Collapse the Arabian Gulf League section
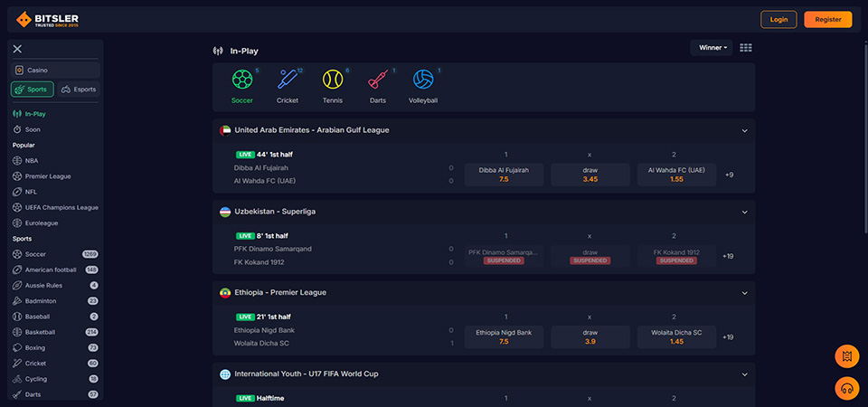This screenshot has height=407, width=868. coord(745,130)
